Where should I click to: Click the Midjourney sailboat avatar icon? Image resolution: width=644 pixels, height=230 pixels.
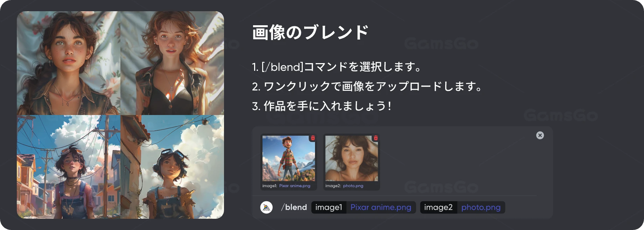[x=266, y=207]
